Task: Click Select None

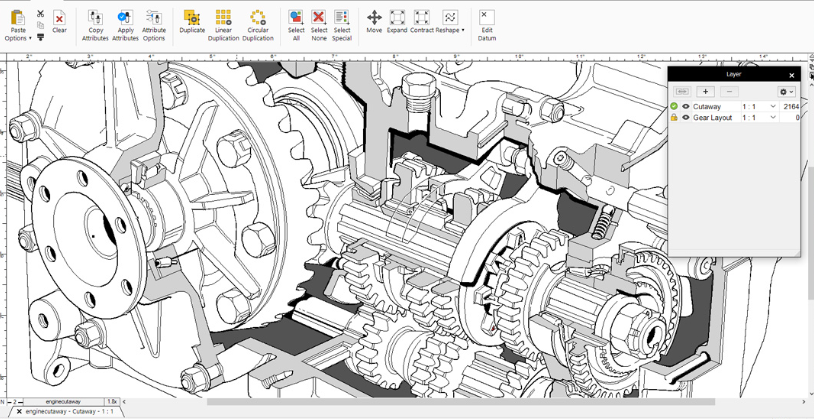Action: click(x=319, y=25)
